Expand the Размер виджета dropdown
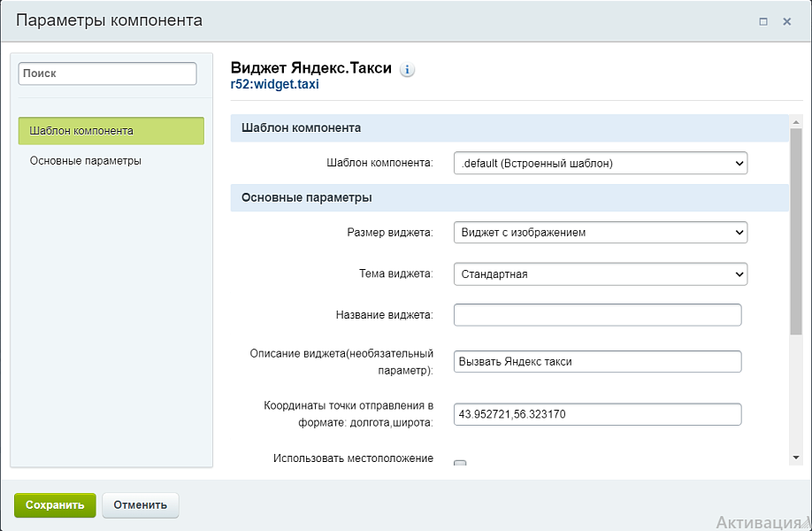 click(600, 233)
